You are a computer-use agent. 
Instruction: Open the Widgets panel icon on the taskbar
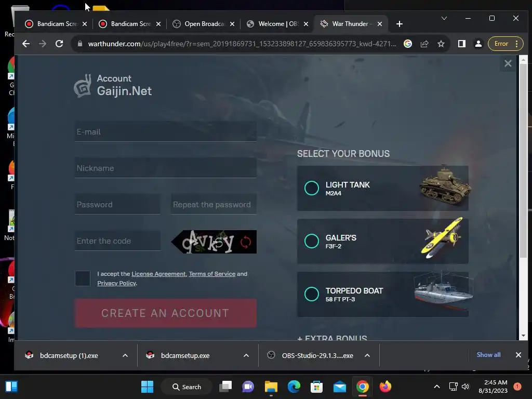[11, 387]
